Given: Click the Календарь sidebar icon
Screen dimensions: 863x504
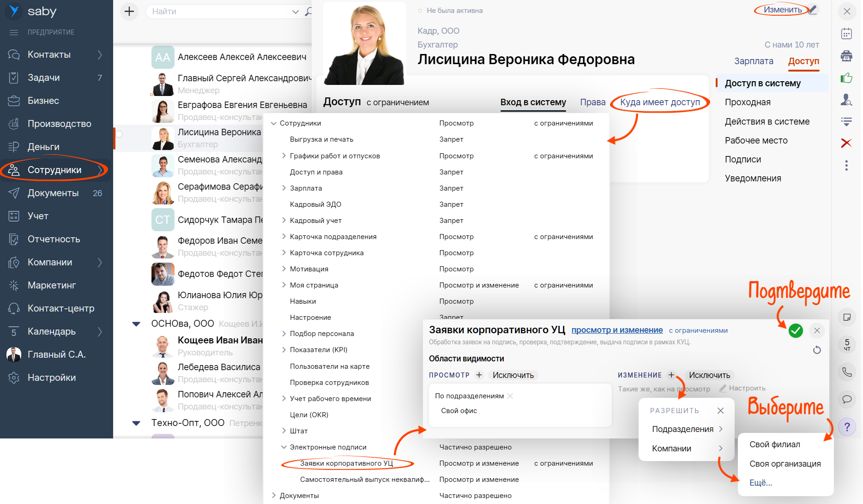Looking at the screenshot, I should (x=14, y=331).
